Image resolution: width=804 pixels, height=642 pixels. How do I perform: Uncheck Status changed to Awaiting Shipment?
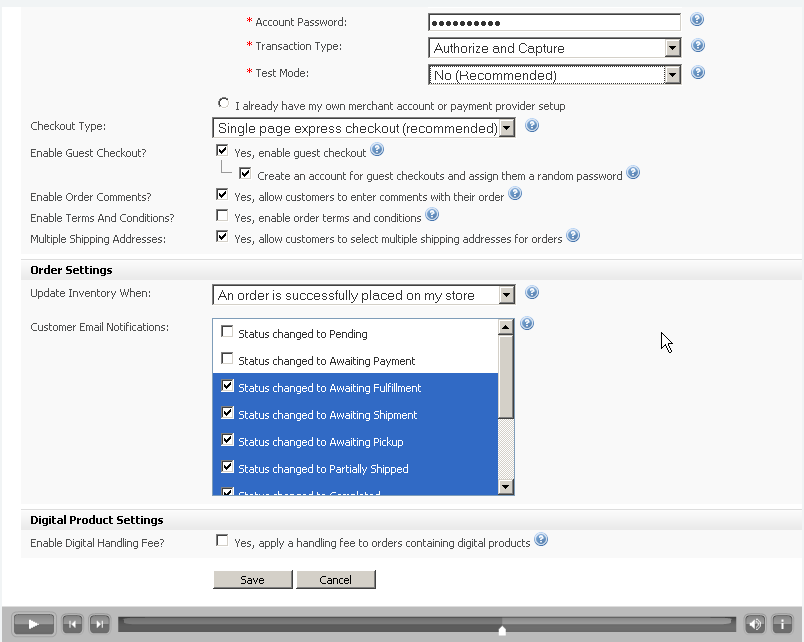227,413
